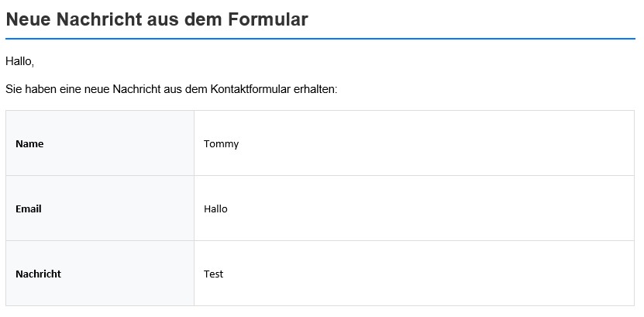
Task: Click the "Test" value in the Nachricht row
Action: coord(213,274)
